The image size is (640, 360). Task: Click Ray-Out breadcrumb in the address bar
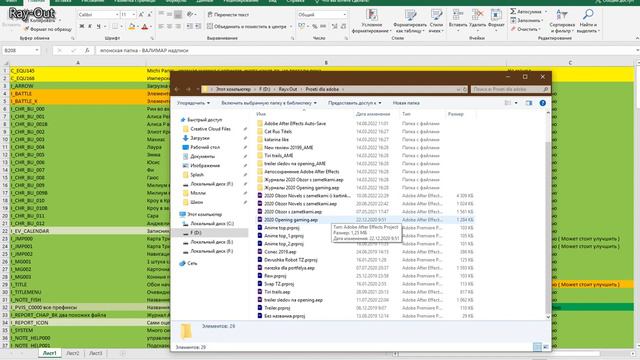(288, 89)
